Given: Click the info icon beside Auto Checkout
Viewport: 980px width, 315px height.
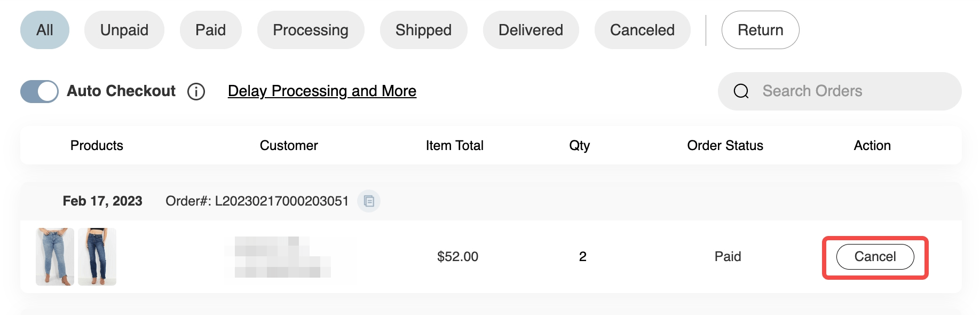Looking at the screenshot, I should click(x=196, y=91).
